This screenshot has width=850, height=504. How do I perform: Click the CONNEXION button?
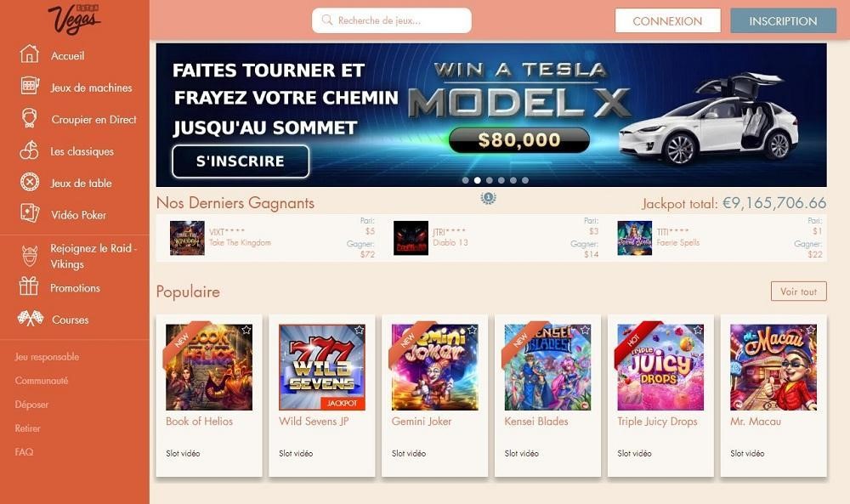click(667, 21)
